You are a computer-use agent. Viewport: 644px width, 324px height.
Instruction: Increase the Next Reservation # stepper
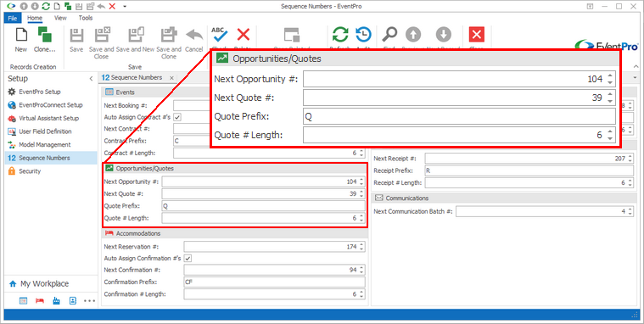point(361,245)
